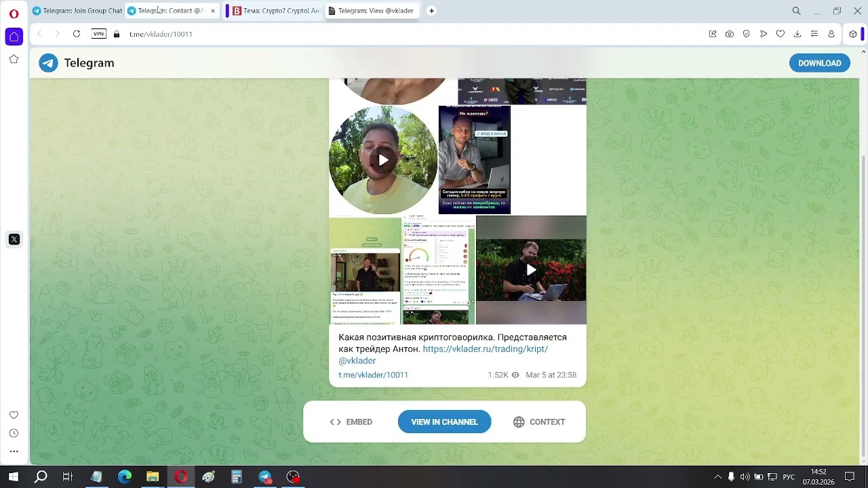Open the three-dot sidebar setup menu
This screenshot has height=488, width=868.
click(14, 451)
